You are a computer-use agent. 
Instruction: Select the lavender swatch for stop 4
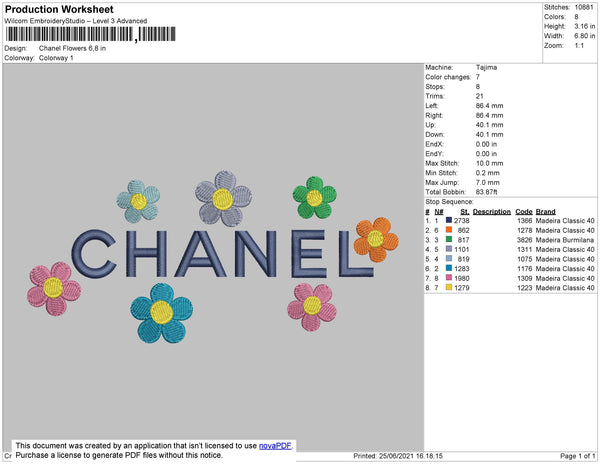click(x=449, y=249)
